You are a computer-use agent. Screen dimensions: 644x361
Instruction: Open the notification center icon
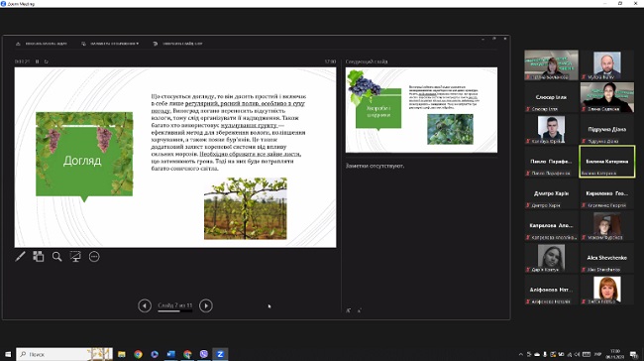pyautogui.click(x=634, y=354)
